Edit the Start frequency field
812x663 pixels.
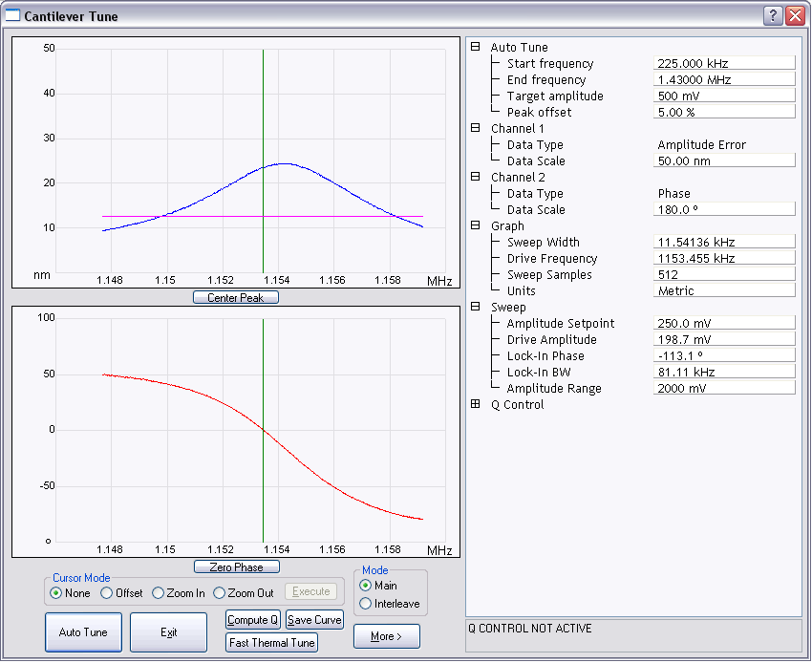(x=724, y=63)
